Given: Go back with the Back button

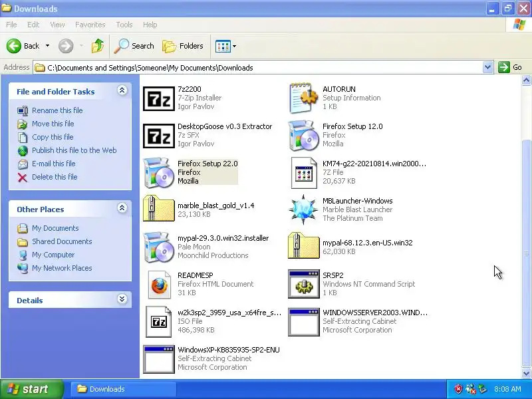Looking at the screenshot, I should [x=23, y=46].
